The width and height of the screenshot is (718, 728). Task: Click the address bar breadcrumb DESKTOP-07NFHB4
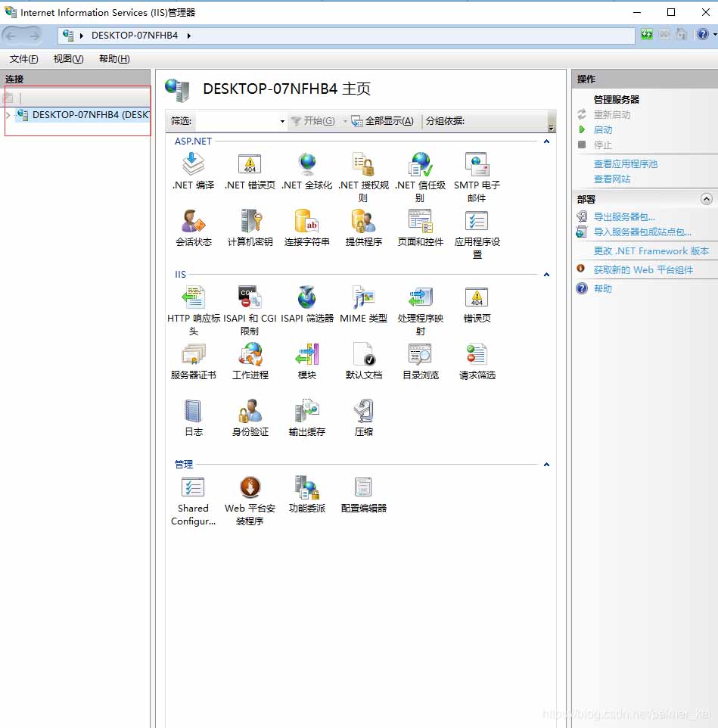135,36
